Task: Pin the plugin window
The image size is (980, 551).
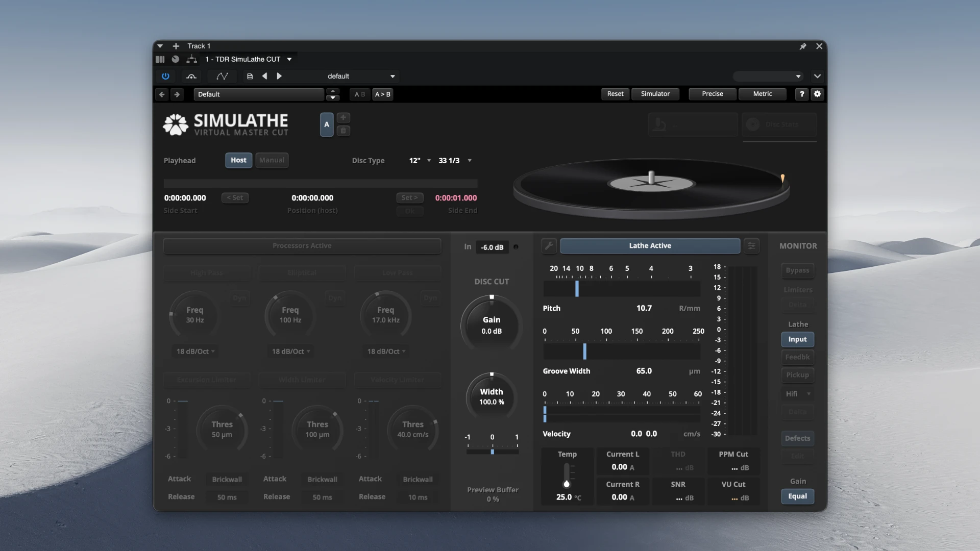Action: pos(803,46)
